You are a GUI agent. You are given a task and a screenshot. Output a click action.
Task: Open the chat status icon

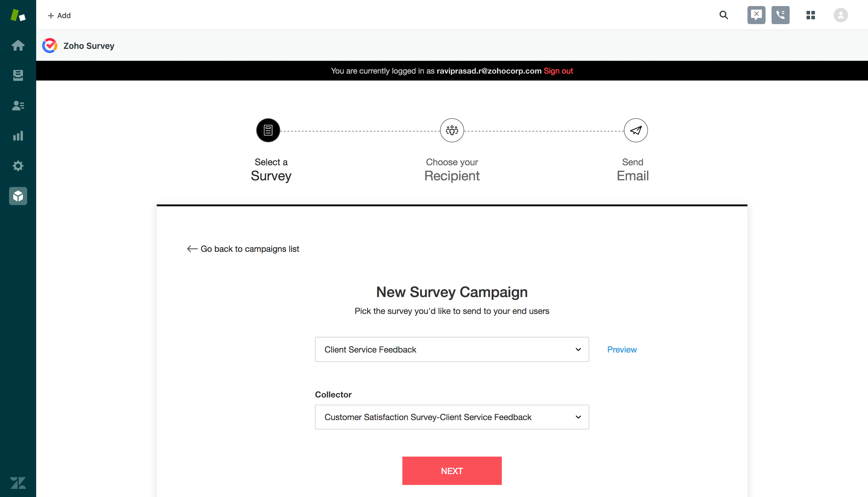[756, 15]
